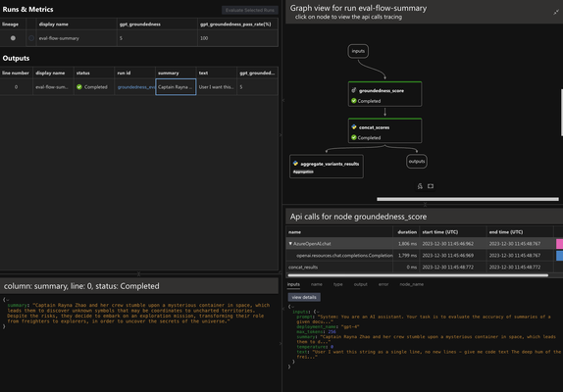563x392 pixels.
Task: Select the groundedness_score graph node
Action: click(x=384, y=94)
